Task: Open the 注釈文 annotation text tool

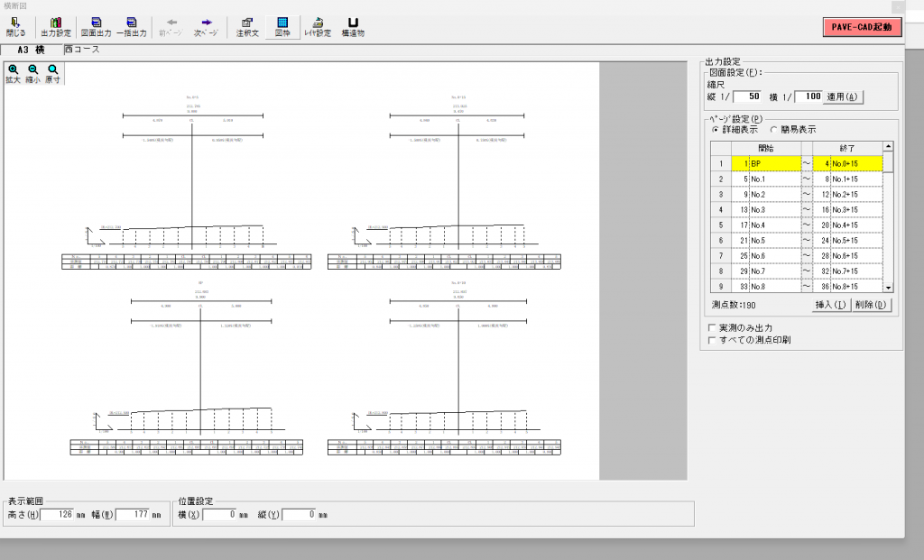Action: pos(247,27)
